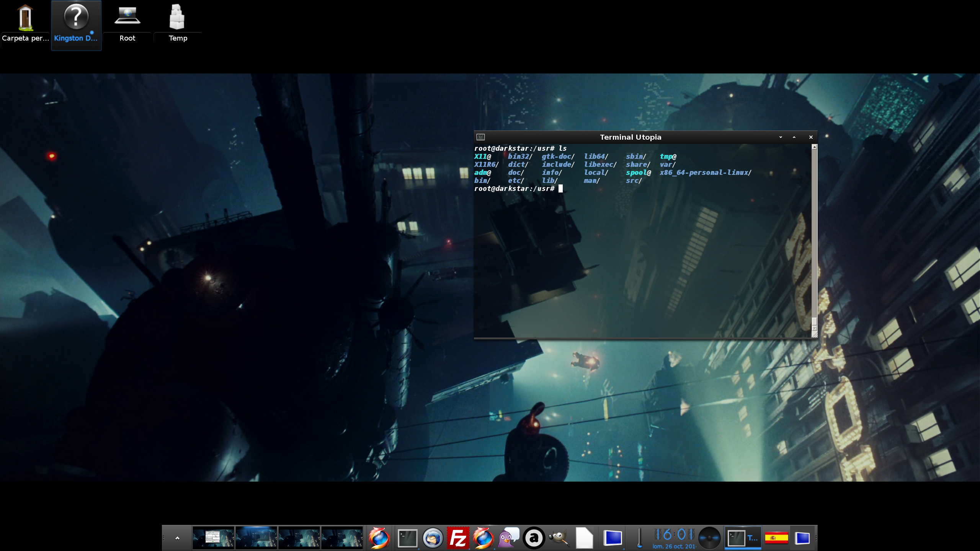Open the blank document launcher
980x551 pixels.
click(x=584, y=538)
